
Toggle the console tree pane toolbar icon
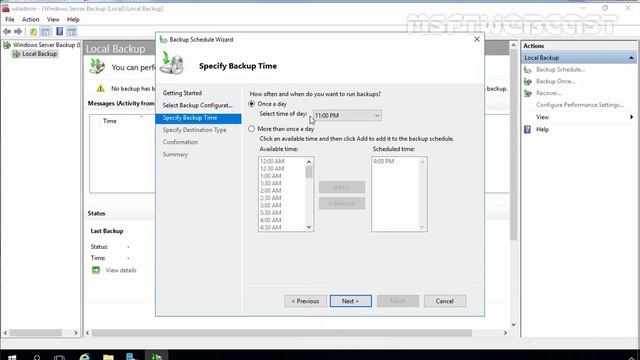(46, 31)
